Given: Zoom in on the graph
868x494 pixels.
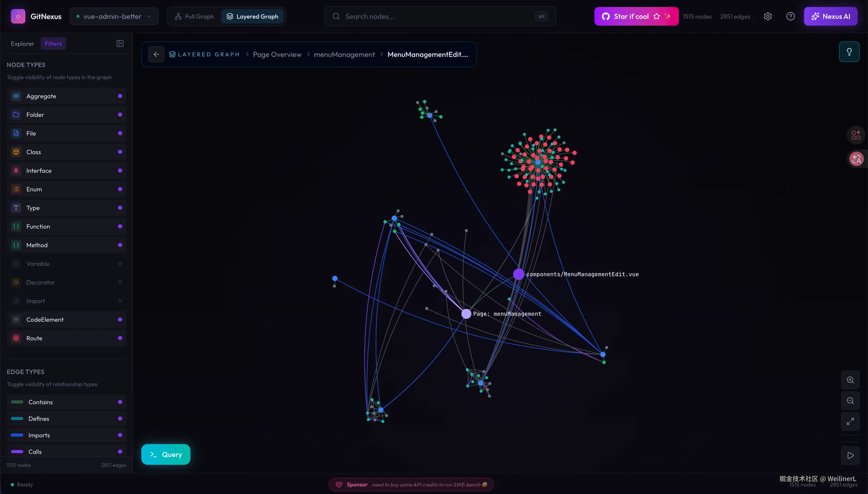Looking at the screenshot, I should click(x=850, y=380).
